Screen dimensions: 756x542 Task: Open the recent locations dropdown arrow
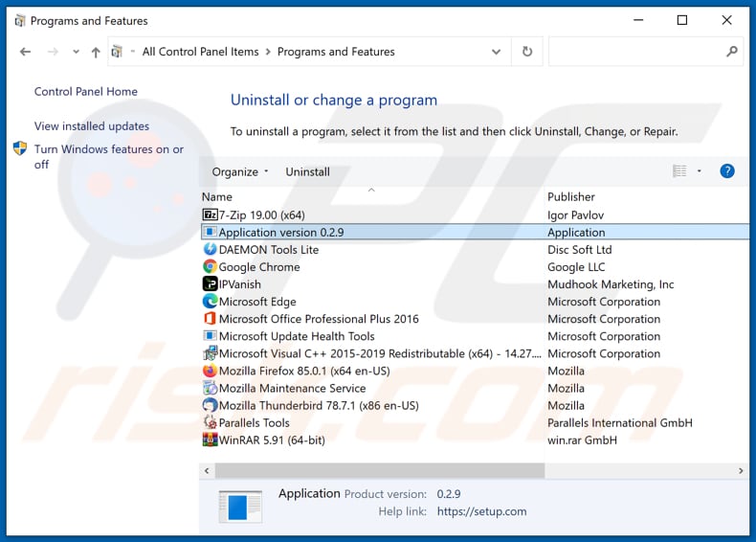coord(76,52)
